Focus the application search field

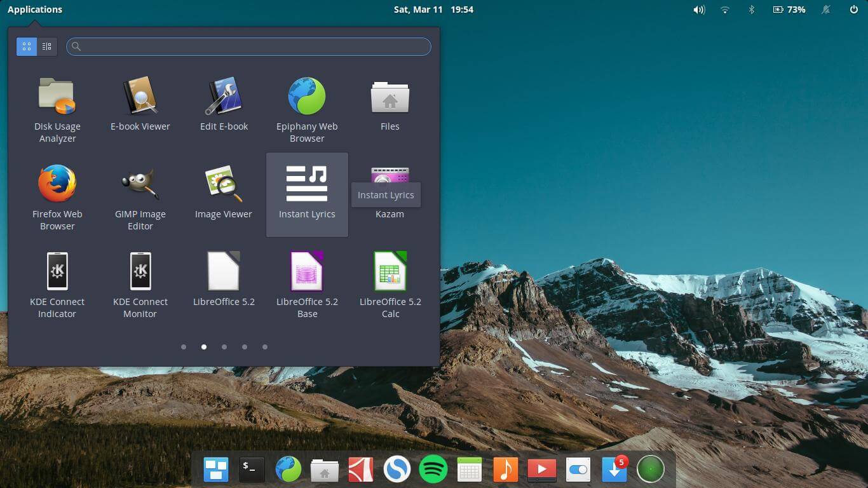[x=248, y=46]
